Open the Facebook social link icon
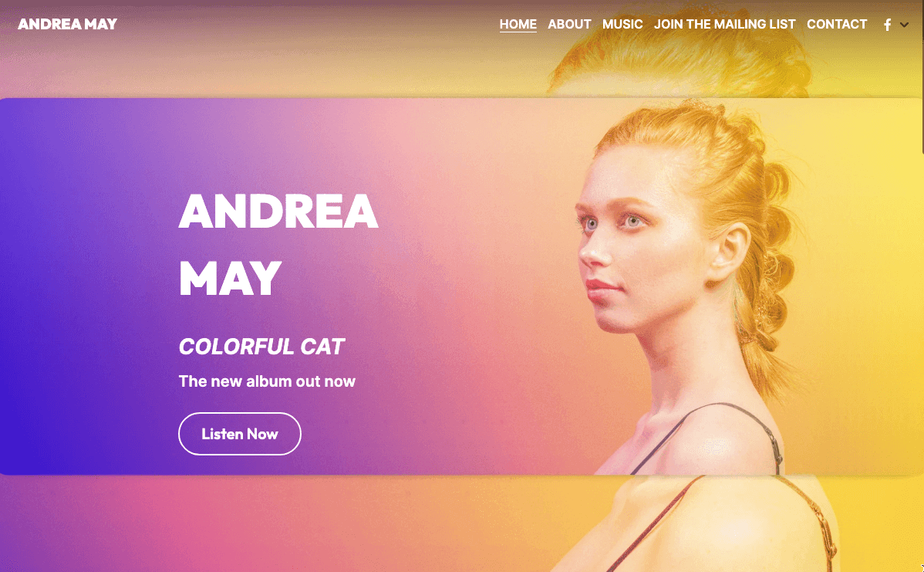 pos(887,25)
